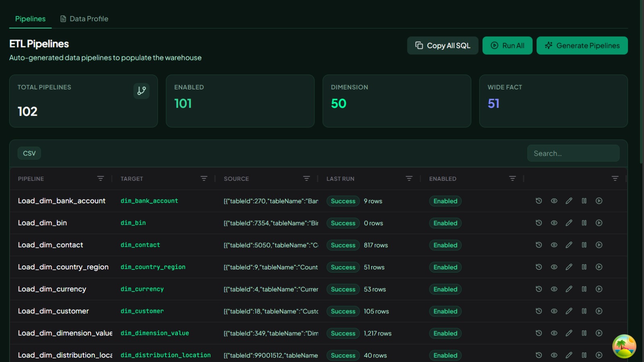Run the Load_dim_customer pipeline

point(599,311)
